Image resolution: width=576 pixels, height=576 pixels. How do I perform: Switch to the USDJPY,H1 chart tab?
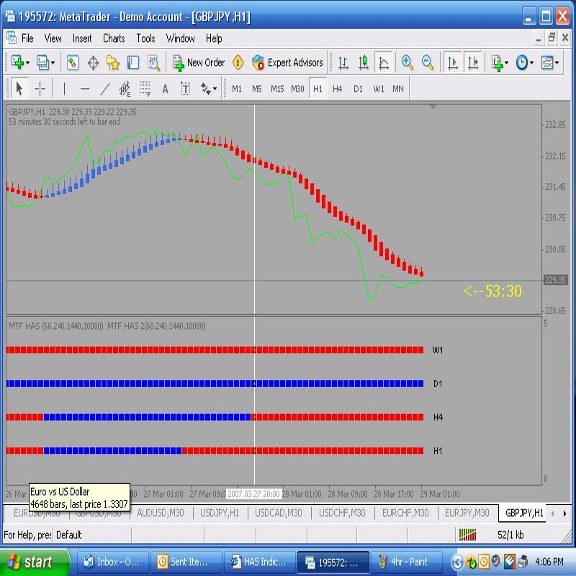click(219, 513)
